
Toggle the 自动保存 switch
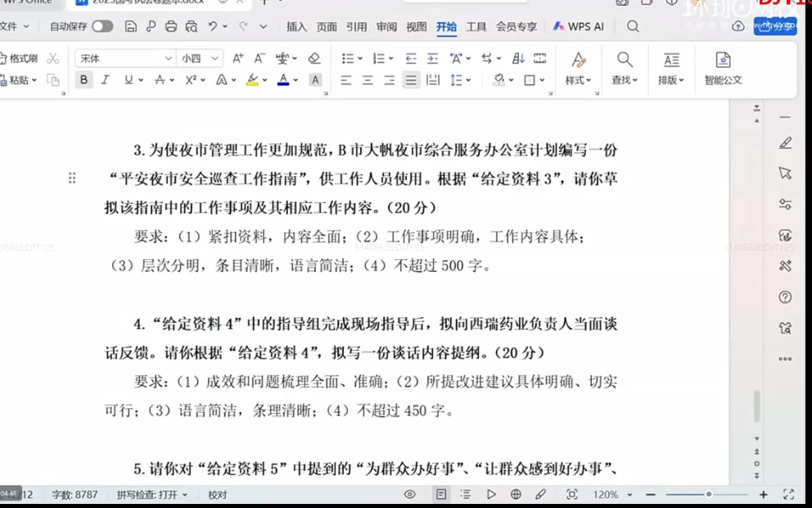[102, 27]
